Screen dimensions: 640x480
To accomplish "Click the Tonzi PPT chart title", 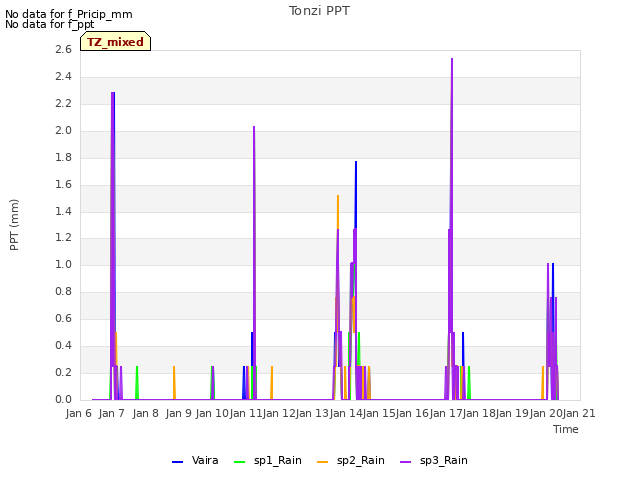I will (319, 11).
